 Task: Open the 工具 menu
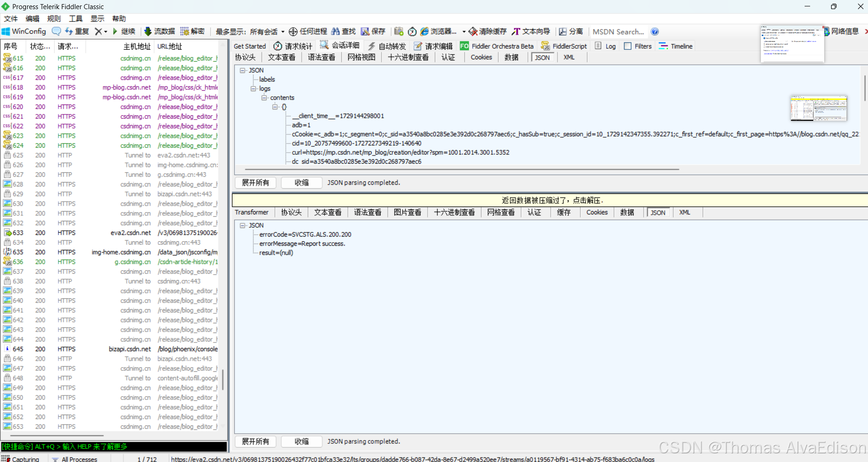point(76,19)
